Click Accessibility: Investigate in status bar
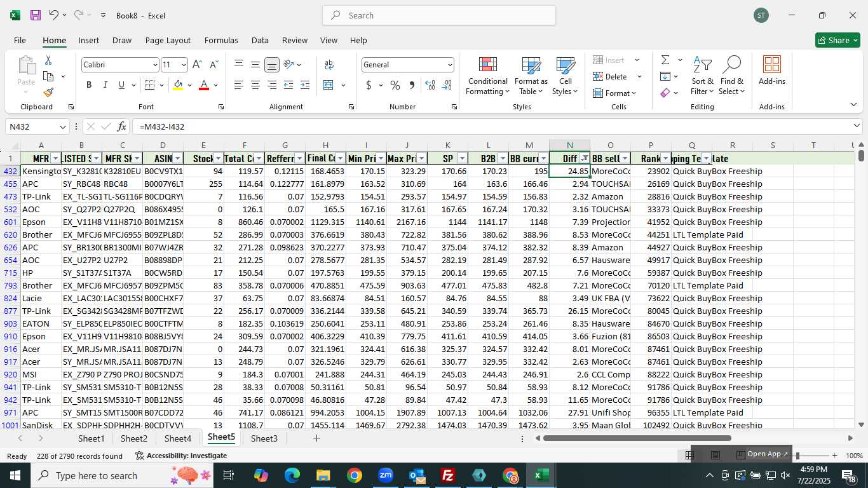This screenshot has width=868, height=488. (x=181, y=456)
